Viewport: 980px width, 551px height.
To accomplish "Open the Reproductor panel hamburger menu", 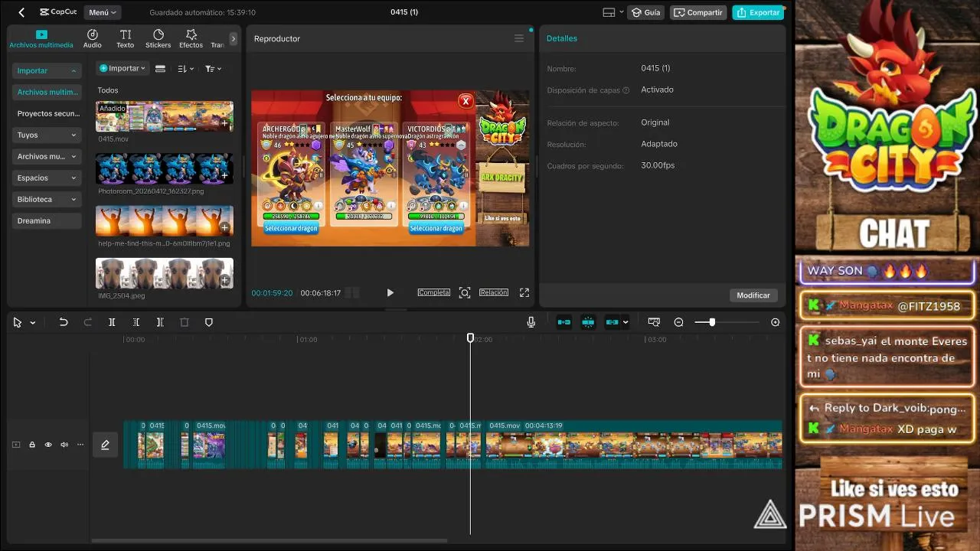I will (x=519, y=38).
